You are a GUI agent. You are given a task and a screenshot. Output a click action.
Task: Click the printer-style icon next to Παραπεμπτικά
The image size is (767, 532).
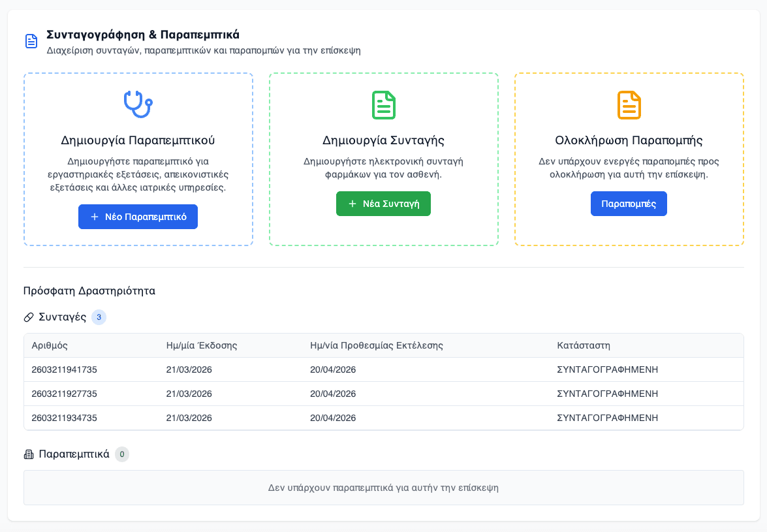tap(29, 454)
